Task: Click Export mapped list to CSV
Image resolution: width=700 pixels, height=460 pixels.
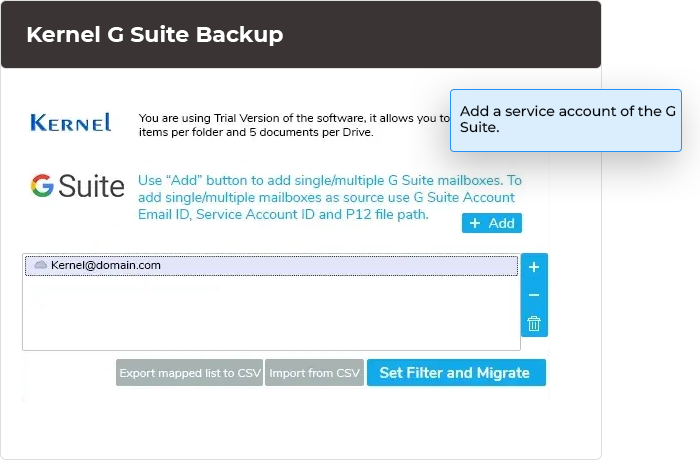Action: pyautogui.click(x=190, y=373)
